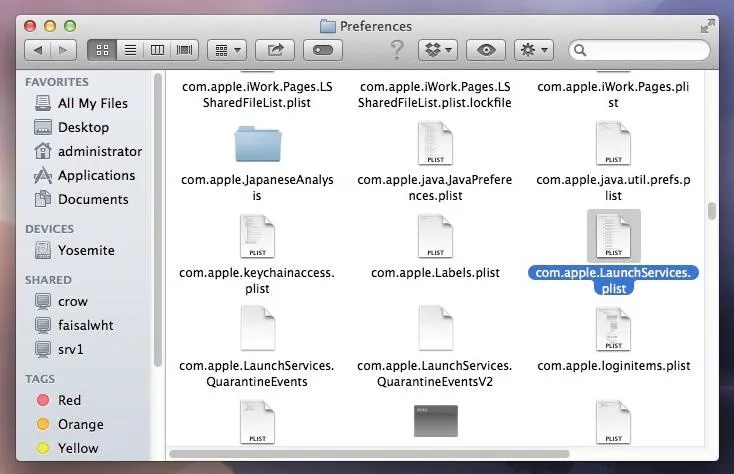This screenshot has height=474, width=734.
Task: Click the vertical scrollbar thumb
Action: coord(712,211)
